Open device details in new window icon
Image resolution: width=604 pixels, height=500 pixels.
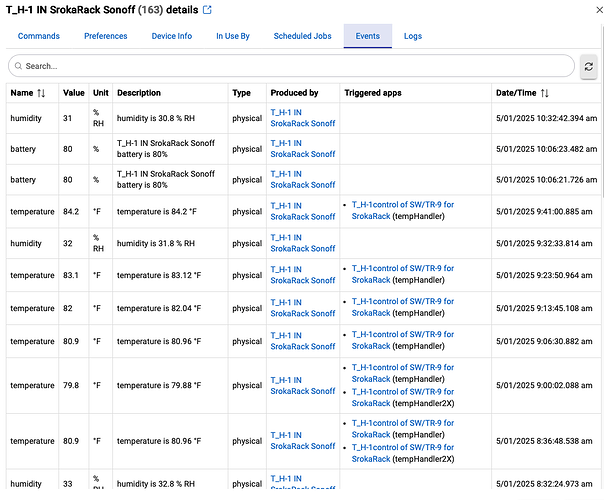click(207, 10)
